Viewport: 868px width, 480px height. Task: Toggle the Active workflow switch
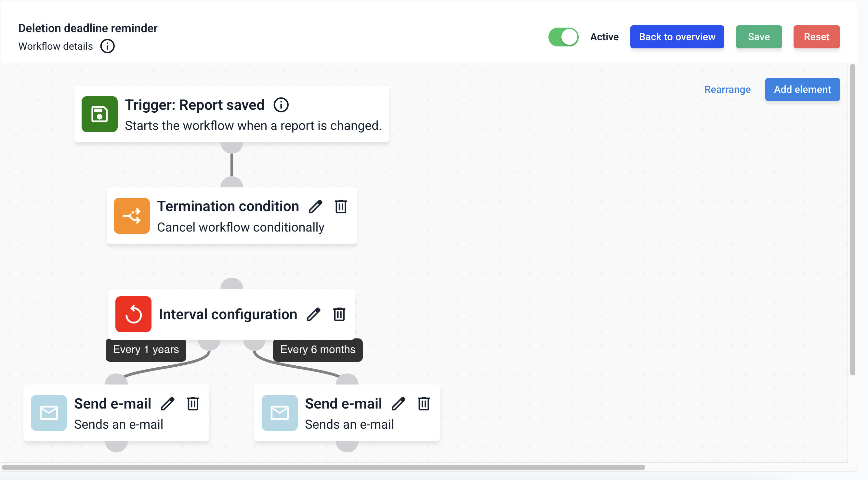563,37
